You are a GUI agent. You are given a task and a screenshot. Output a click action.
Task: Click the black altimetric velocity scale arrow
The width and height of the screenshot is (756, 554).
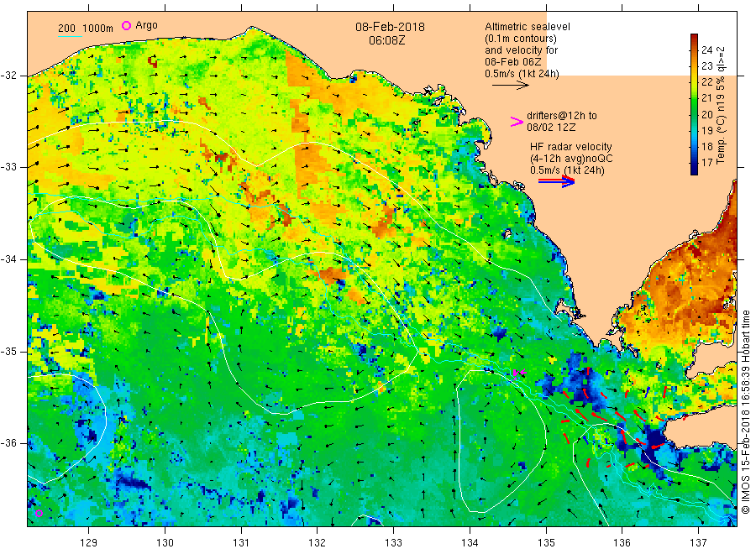[x=510, y=86]
